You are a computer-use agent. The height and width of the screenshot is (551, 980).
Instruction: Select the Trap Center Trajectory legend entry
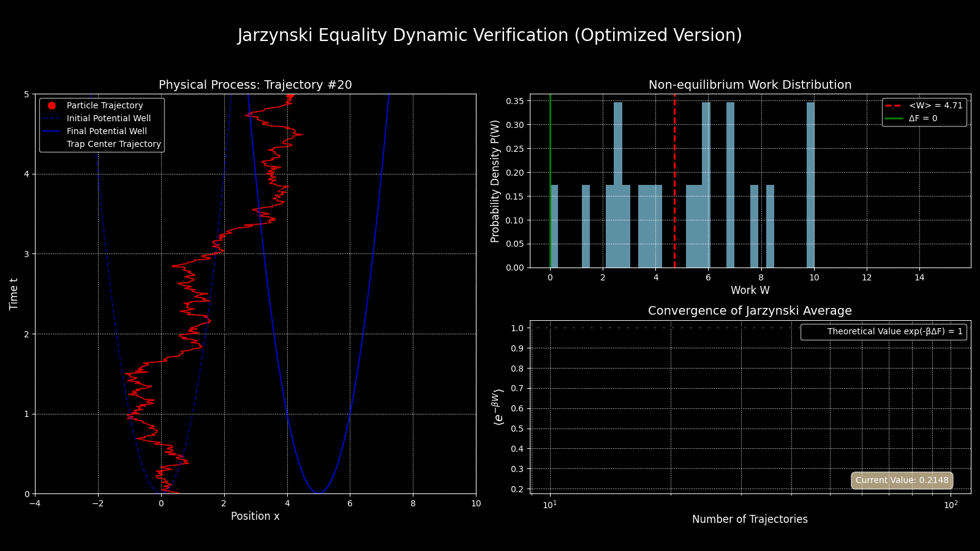(x=113, y=144)
